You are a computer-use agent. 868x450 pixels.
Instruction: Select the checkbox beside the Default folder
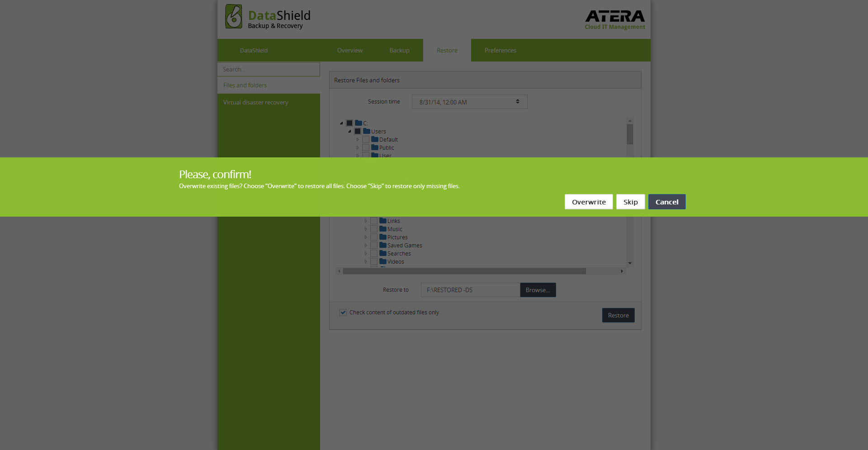click(x=366, y=139)
